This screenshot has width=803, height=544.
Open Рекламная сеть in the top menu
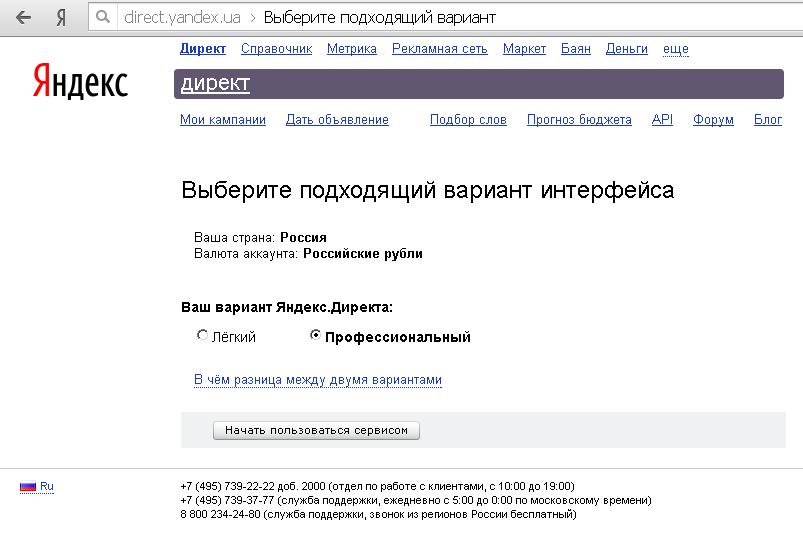(439, 49)
